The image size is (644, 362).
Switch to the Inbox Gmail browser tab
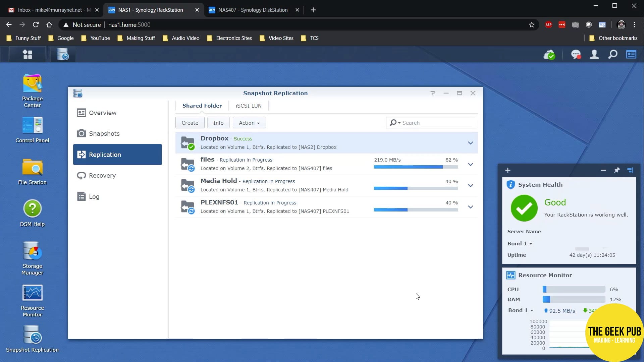54,10
